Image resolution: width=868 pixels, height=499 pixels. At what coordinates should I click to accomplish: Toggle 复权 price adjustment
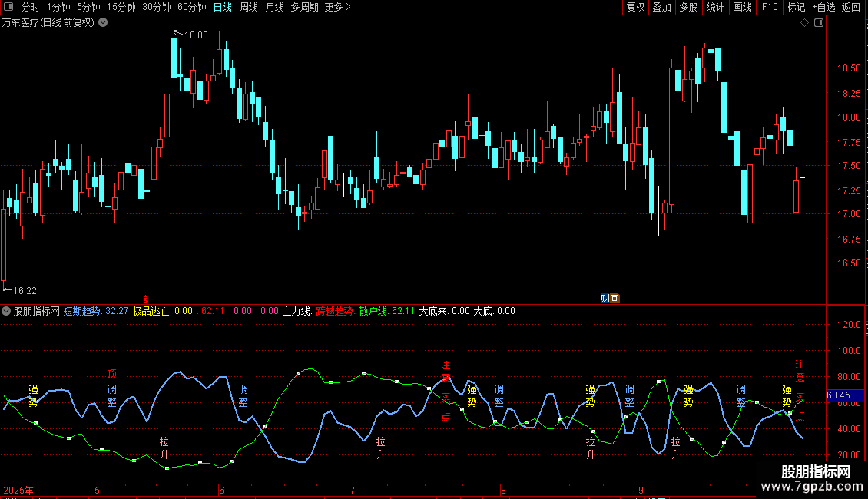click(x=636, y=8)
